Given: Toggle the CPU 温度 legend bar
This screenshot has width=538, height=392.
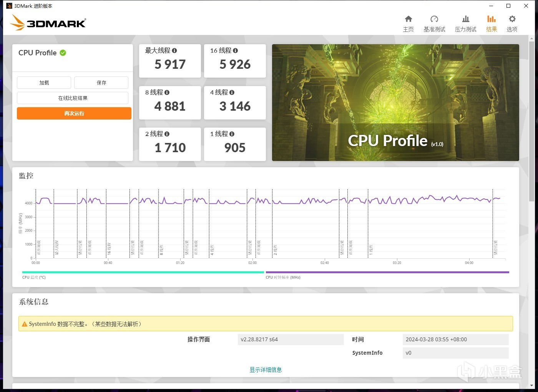Looking at the screenshot, I should coord(143,272).
